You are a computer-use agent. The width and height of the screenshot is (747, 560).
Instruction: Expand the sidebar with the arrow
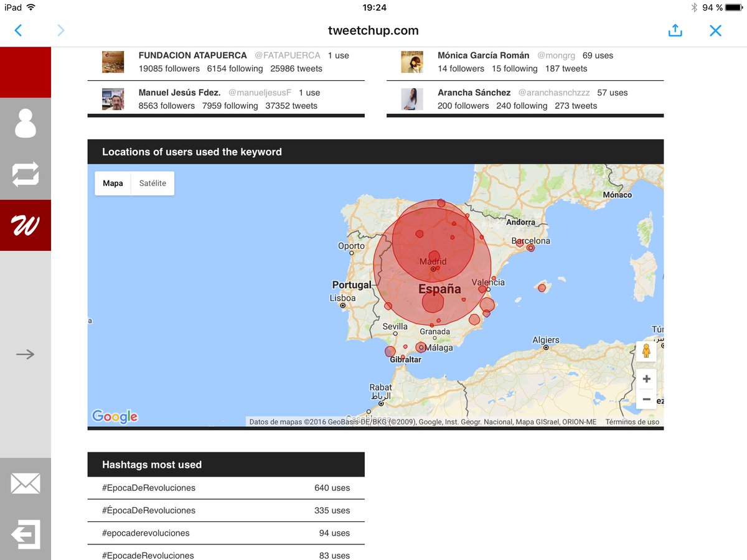click(x=26, y=355)
